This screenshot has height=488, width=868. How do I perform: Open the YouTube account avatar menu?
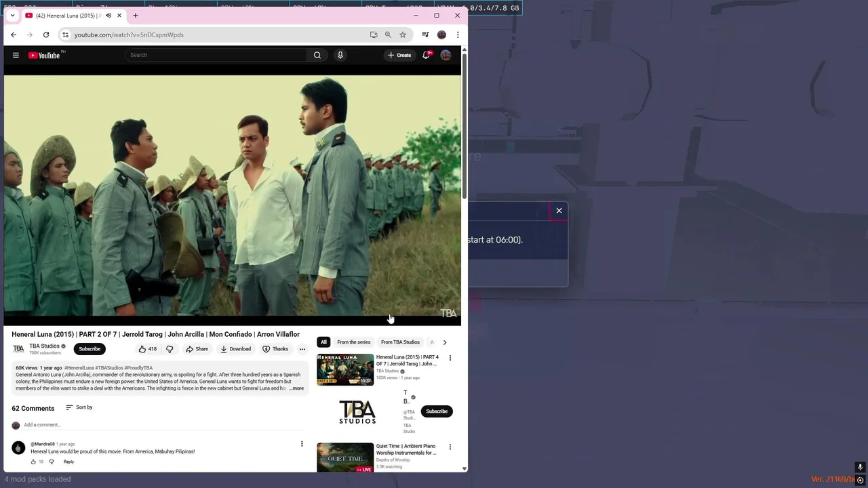coord(446,55)
